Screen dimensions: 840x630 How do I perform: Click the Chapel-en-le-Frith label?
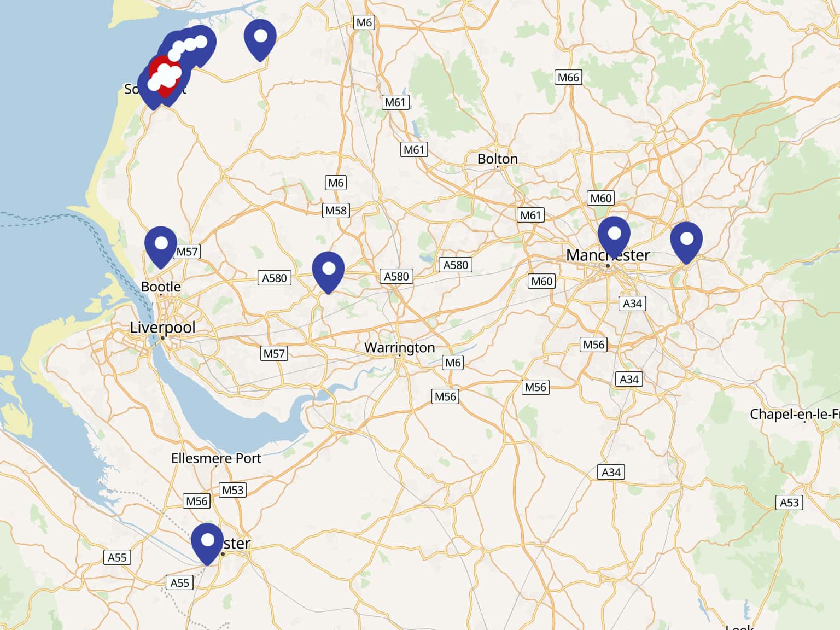pyautogui.click(x=795, y=414)
